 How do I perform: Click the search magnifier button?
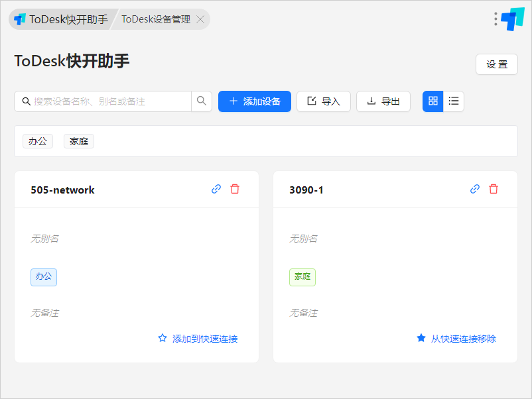click(202, 101)
